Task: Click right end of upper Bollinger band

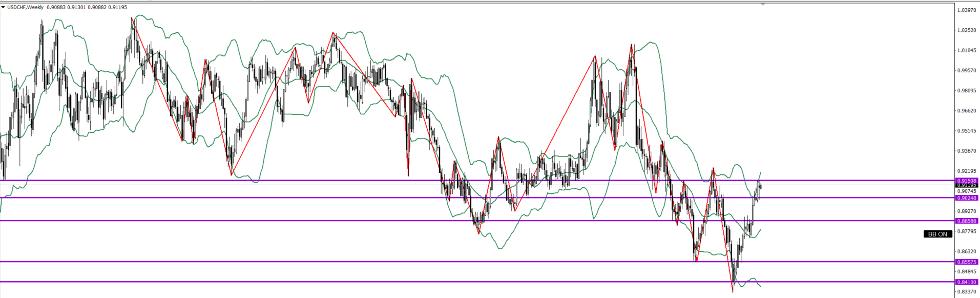Action: [x=760, y=173]
